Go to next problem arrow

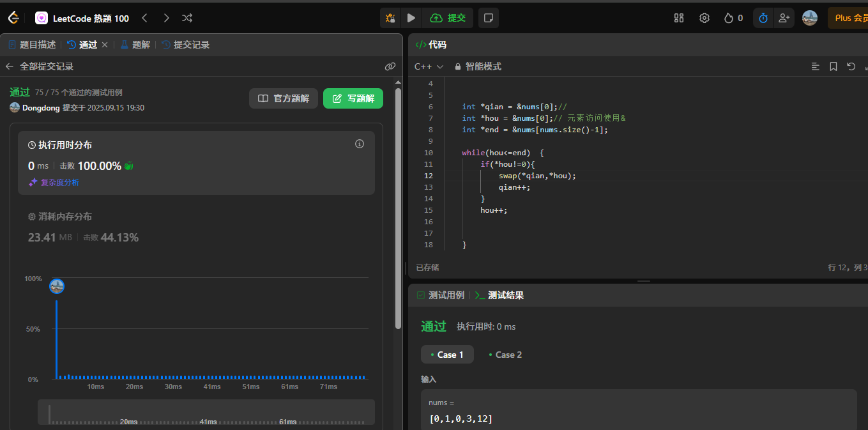click(x=166, y=18)
